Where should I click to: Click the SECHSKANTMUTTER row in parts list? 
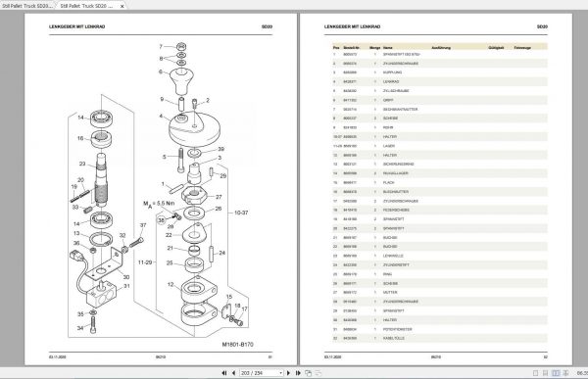click(439, 109)
